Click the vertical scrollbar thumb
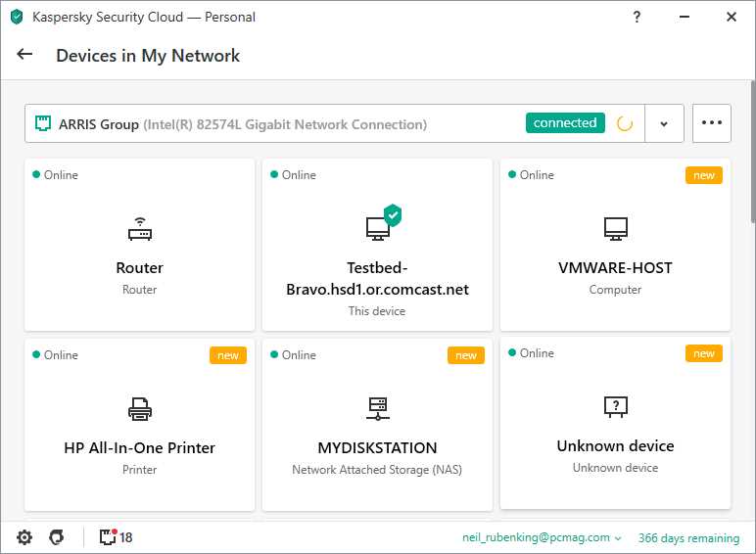 click(x=753, y=152)
